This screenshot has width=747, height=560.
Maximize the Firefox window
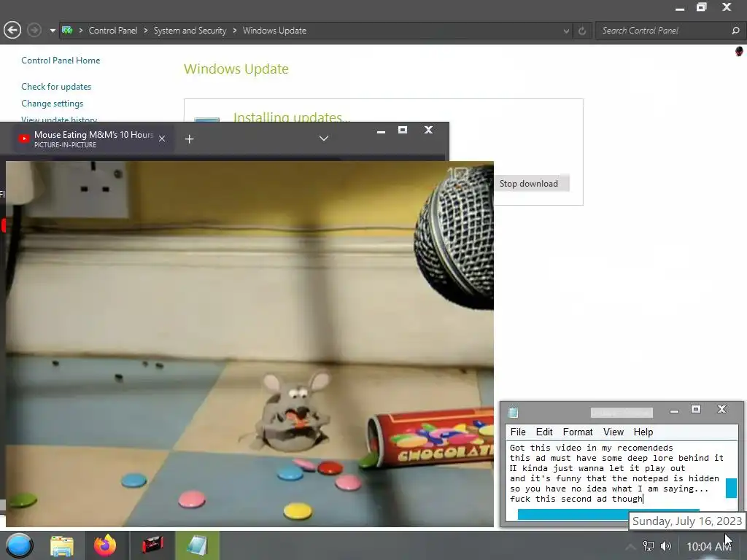pos(403,130)
